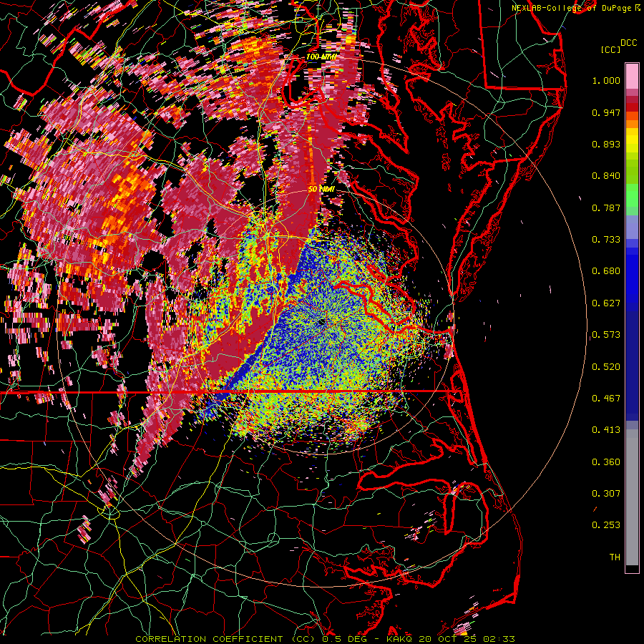
Task: Click the 50 NMI range ring label
Action: [x=321, y=190]
